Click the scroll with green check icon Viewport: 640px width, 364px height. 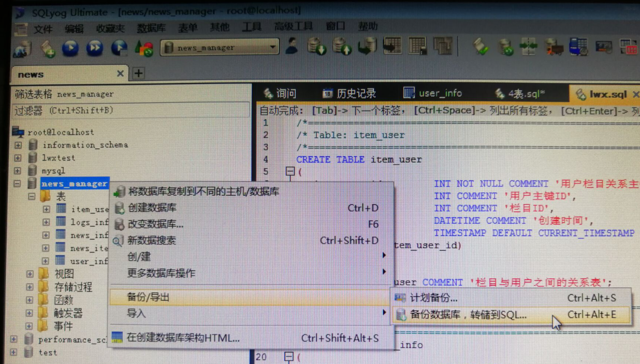point(481,47)
